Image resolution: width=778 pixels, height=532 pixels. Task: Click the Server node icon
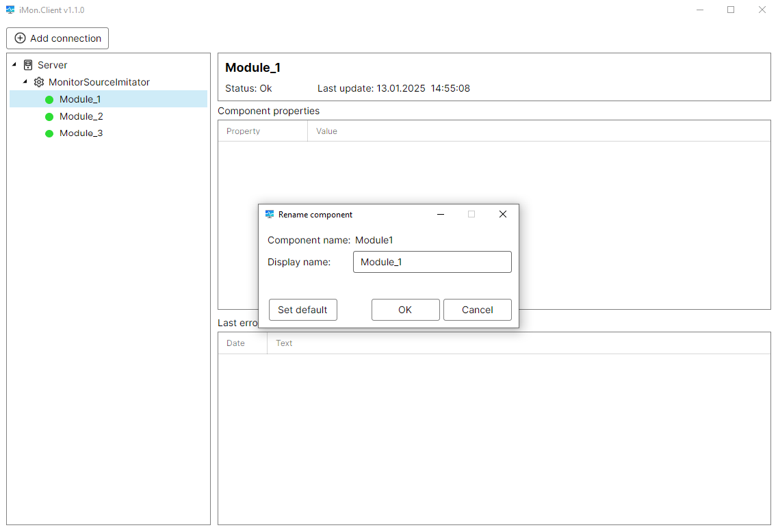tap(28, 65)
